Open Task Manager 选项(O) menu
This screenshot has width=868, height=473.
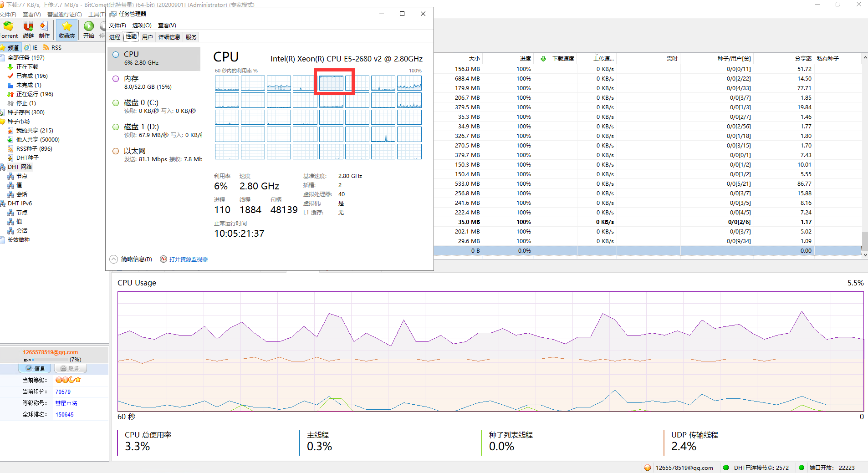142,25
